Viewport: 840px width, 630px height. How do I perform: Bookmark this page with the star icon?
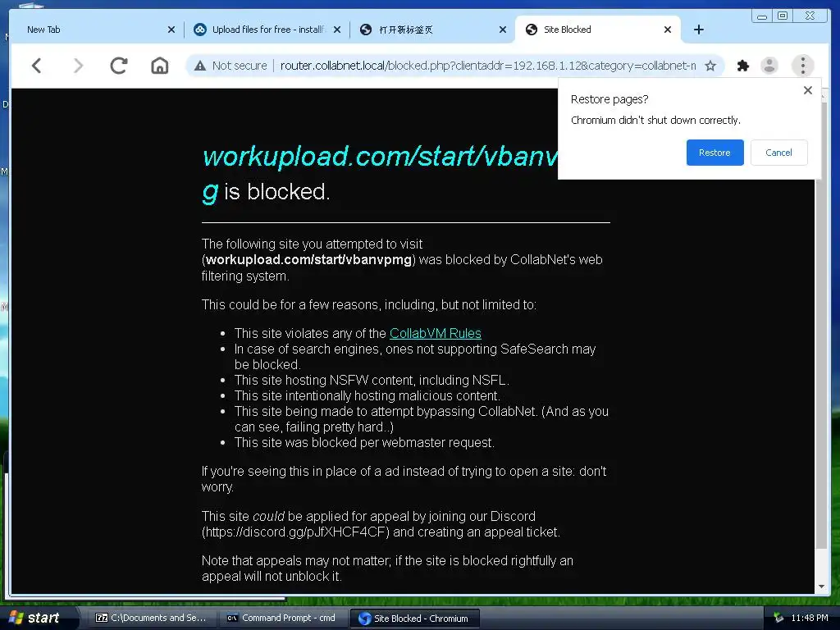tap(710, 66)
